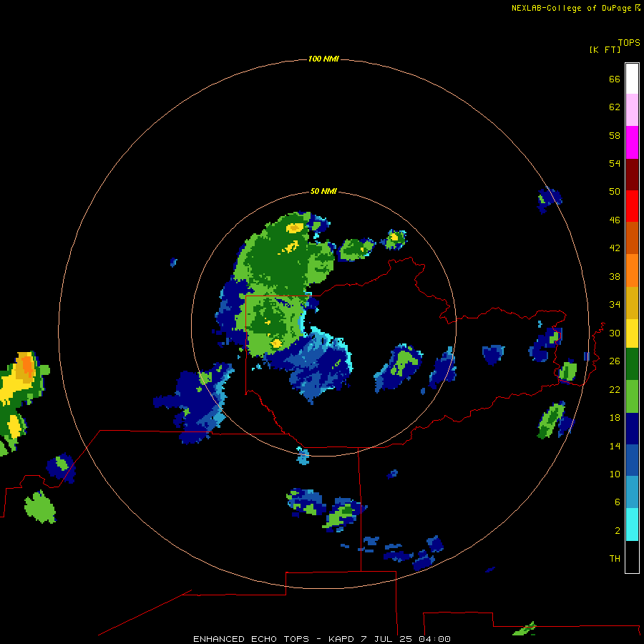
Task: Click the 10 legend value label
Action: [615, 474]
